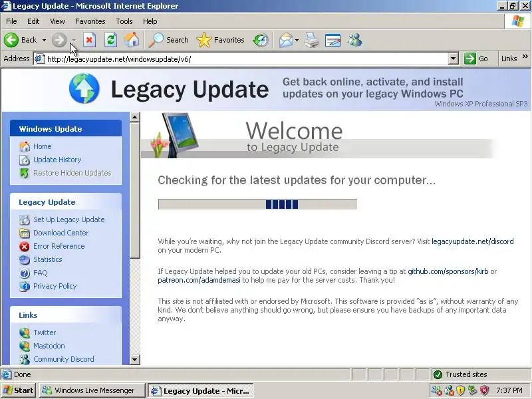The width and height of the screenshot is (532, 399).
Task: Click the Trusted sites status bar zone
Action: [481, 374]
